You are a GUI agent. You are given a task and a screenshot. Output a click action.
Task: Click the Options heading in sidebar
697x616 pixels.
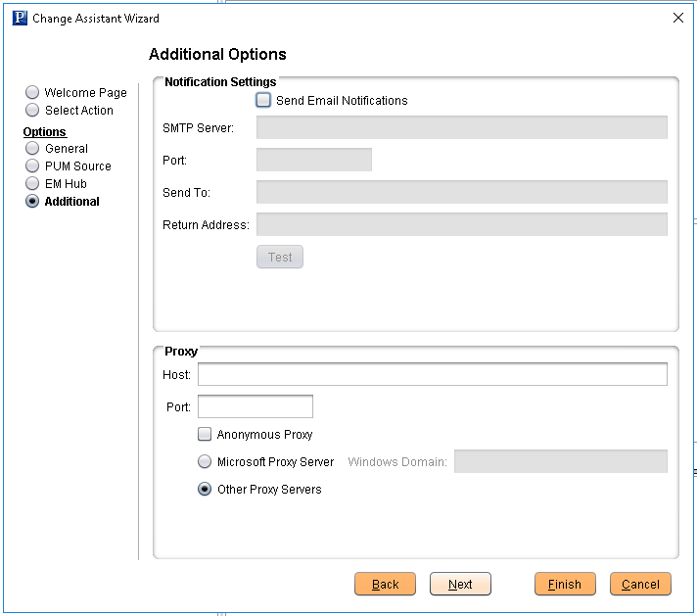click(44, 132)
